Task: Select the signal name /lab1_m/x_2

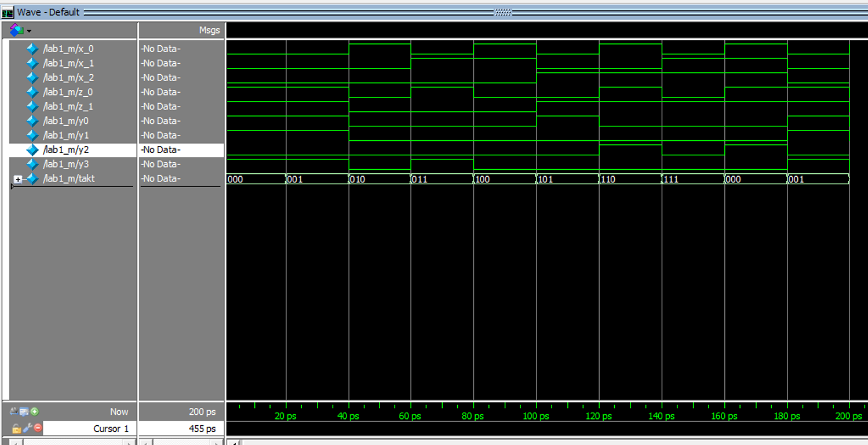Action: pos(68,78)
